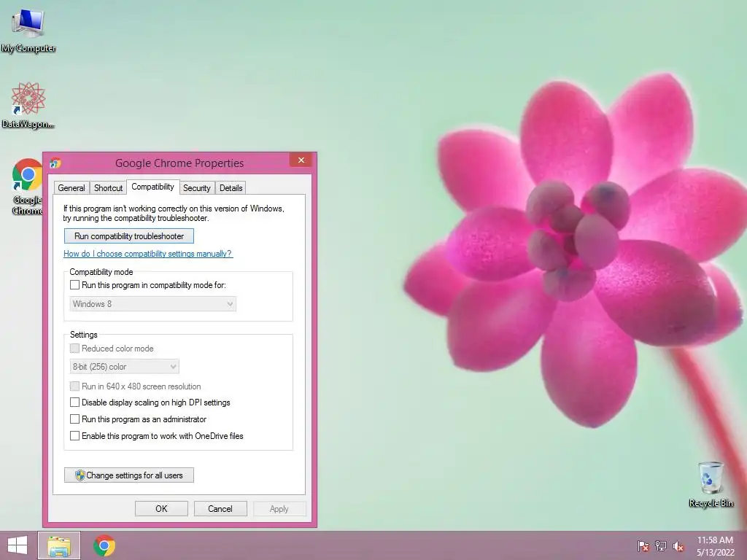Enable Disable display scaling on high DPI
The image size is (747, 560).
(75, 402)
